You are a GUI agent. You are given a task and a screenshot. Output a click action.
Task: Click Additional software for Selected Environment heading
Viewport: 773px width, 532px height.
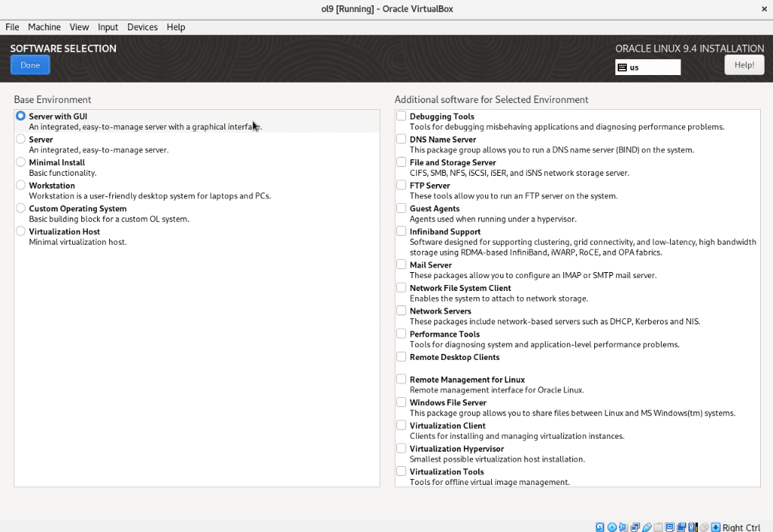pyautogui.click(x=491, y=99)
